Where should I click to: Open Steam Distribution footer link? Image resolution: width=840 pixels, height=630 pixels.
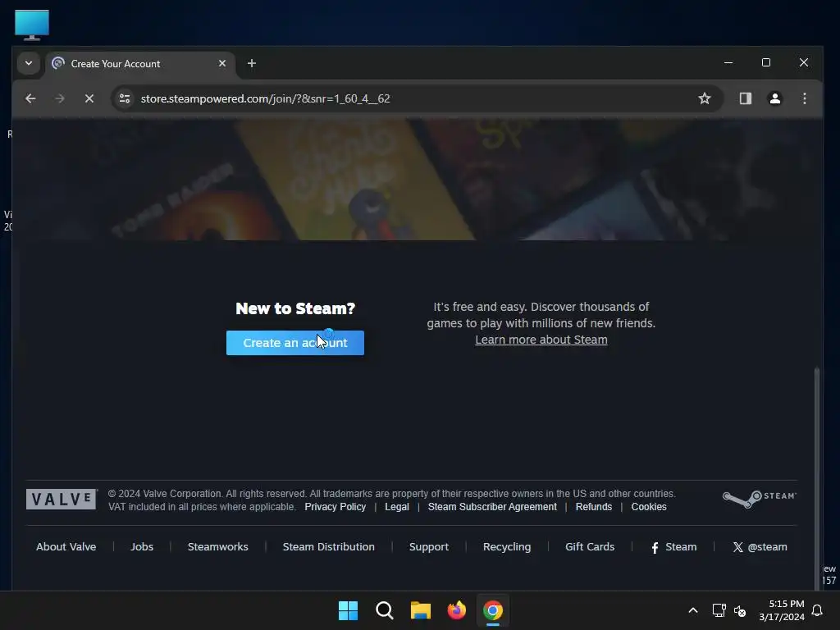328,547
